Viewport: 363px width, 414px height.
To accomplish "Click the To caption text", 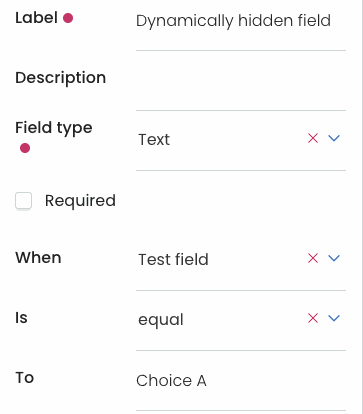I will [x=25, y=378].
